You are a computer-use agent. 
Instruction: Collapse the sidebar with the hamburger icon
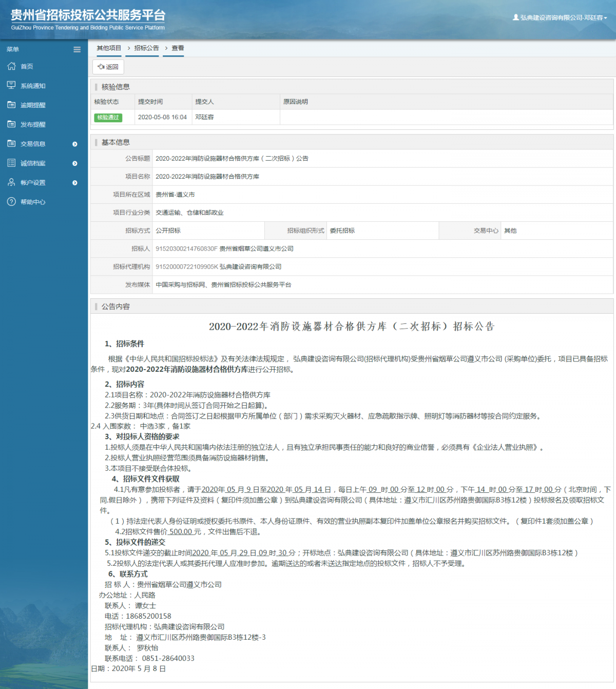pos(77,49)
